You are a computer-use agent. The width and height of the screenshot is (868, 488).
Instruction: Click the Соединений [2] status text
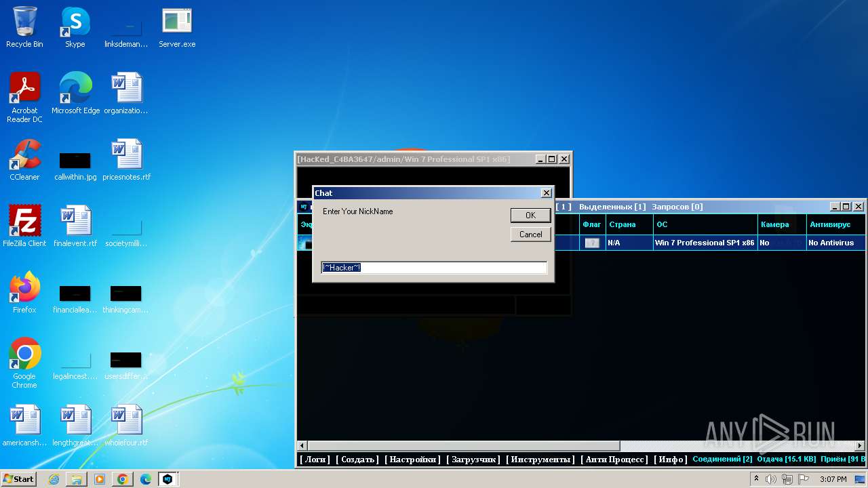click(x=722, y=460)
